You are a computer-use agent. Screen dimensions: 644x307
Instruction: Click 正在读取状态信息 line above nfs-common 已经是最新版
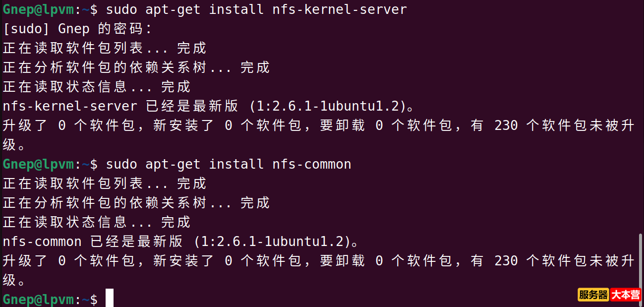click(96, 222)
